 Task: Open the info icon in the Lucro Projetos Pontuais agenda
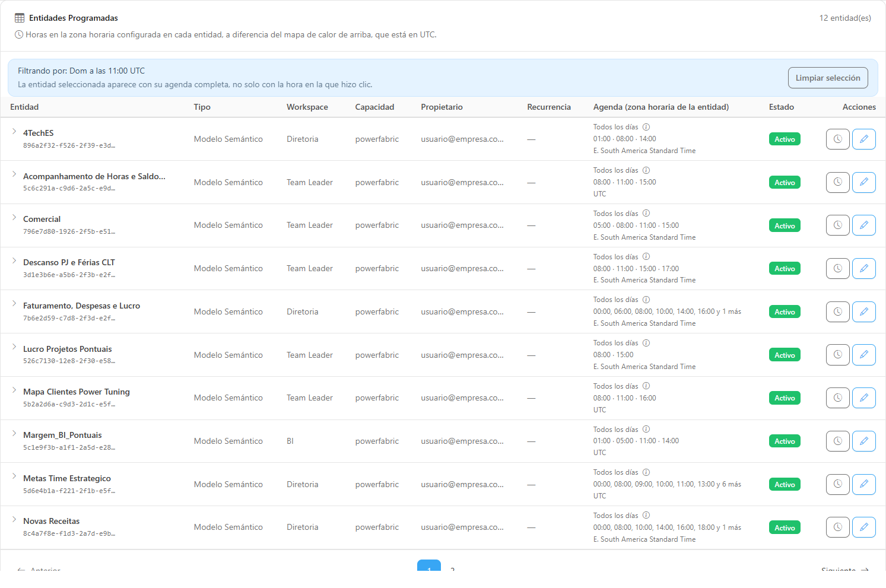(646, 343)
